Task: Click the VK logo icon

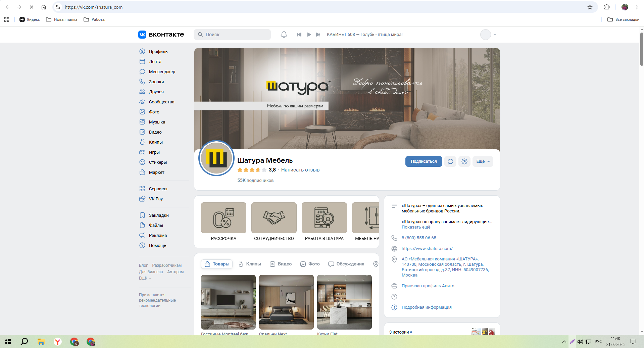Action: 142,35
